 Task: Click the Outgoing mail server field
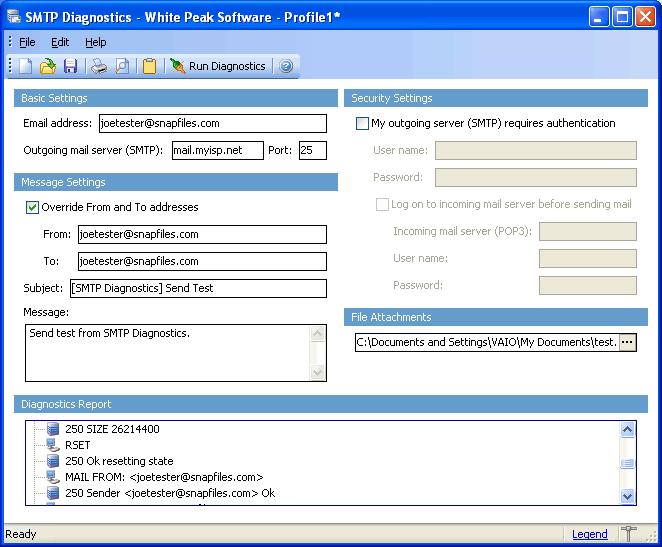coord(218,151)
